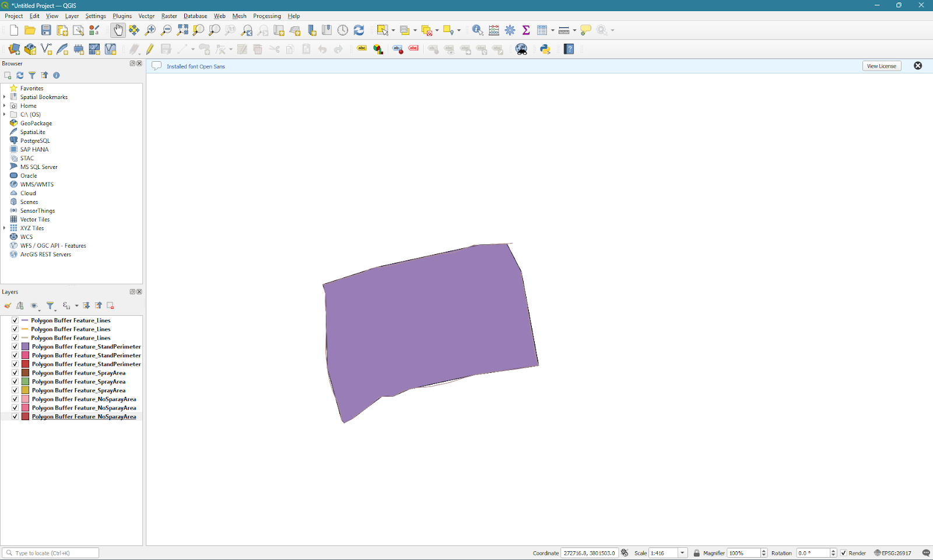Expand all layers in Layers panel
The width and height of the screenshot is (933, 560).
86,306
